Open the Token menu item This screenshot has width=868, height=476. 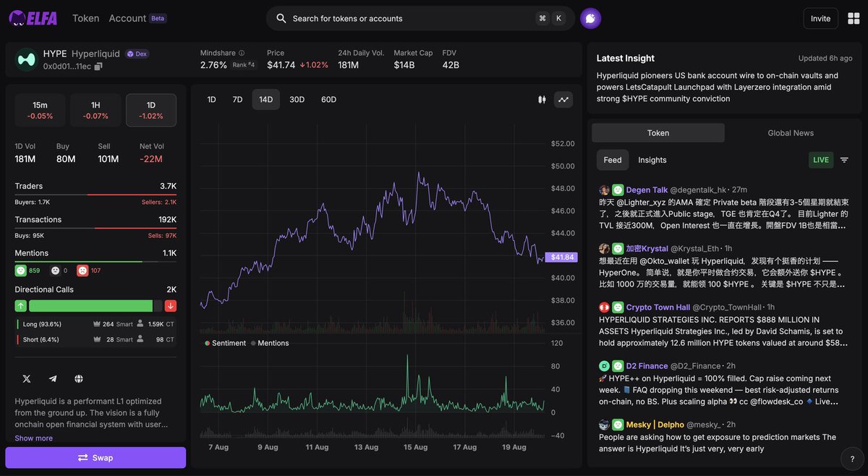click(85, 18)
